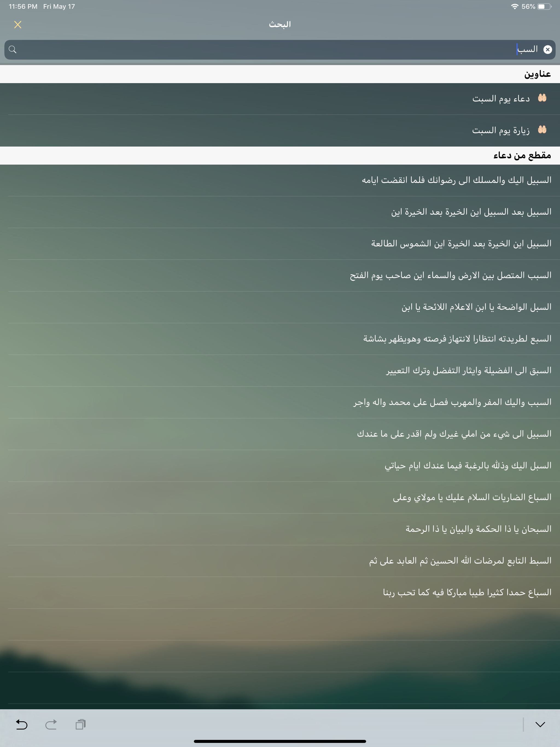Tap the hands icon beside دعاء يوم السبت
Image resolution: width=560 pixels, height=747 pixels.
[x=542, y=98]
